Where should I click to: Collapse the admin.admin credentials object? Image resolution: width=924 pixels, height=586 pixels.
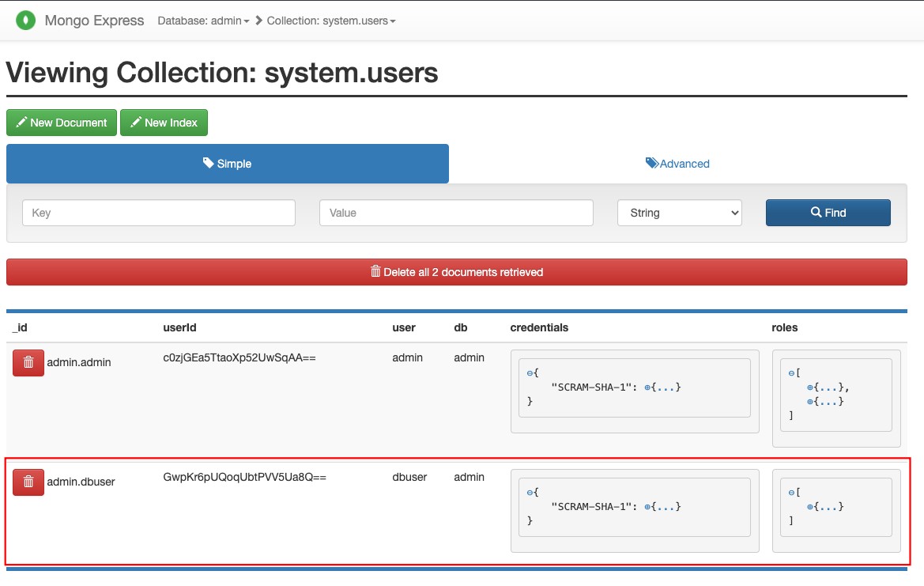tap(530, 373)
